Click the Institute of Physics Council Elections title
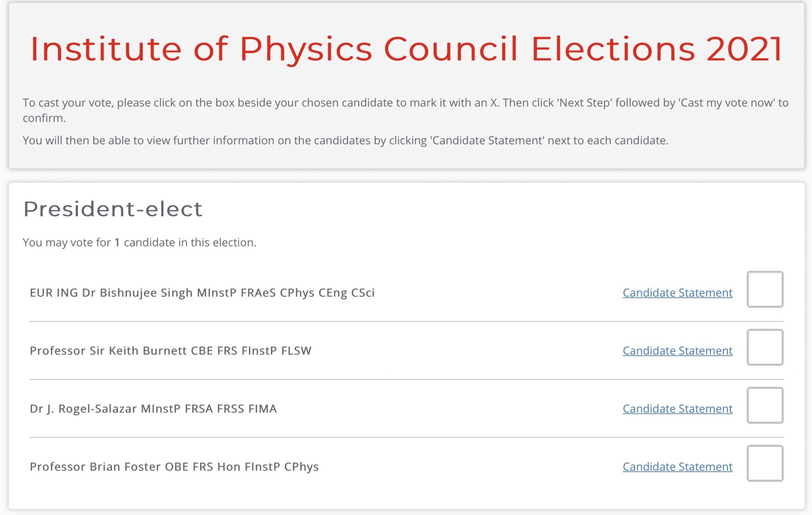This screenshot has width=812, height=515. [406, 49]
